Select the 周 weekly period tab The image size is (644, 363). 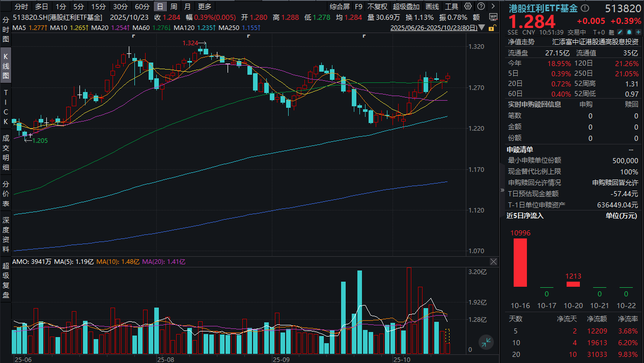tap(174, 7)
